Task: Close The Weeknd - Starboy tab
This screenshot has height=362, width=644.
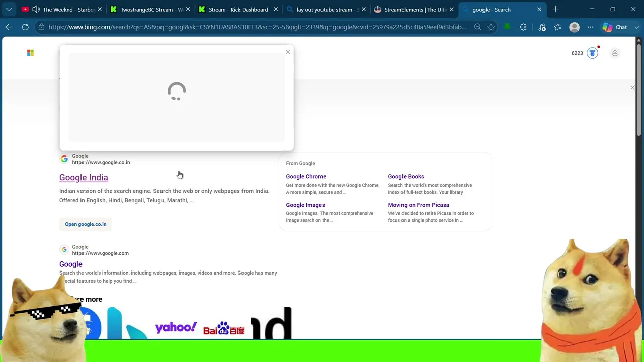Action: (100, 9)
